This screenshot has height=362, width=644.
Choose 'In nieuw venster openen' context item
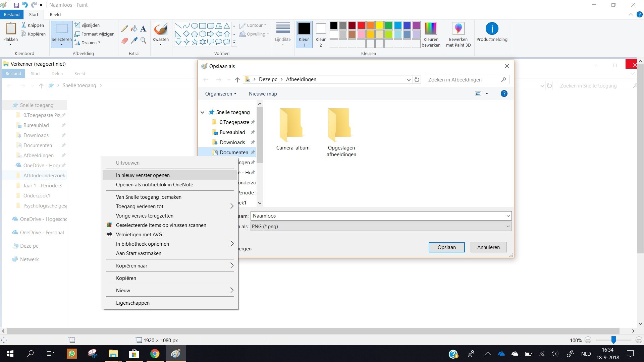click(x=143, y=175)
